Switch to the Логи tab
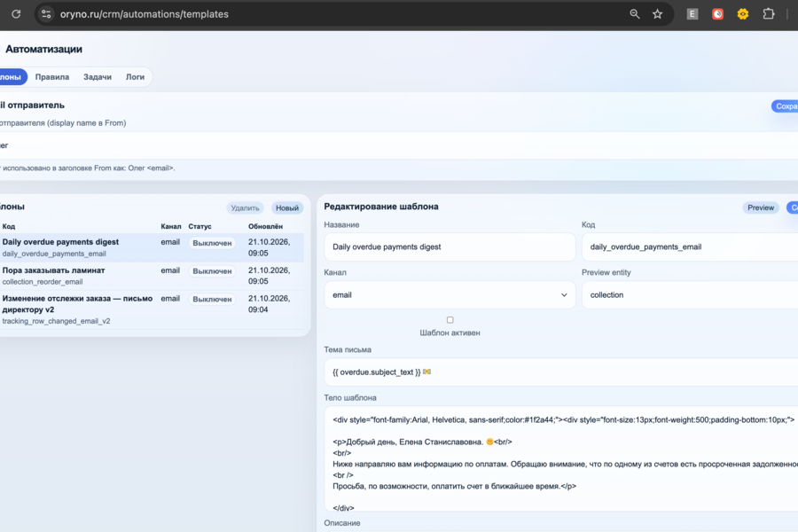The height and width of the screenshot is (532, 798). (x=135, y=77)
